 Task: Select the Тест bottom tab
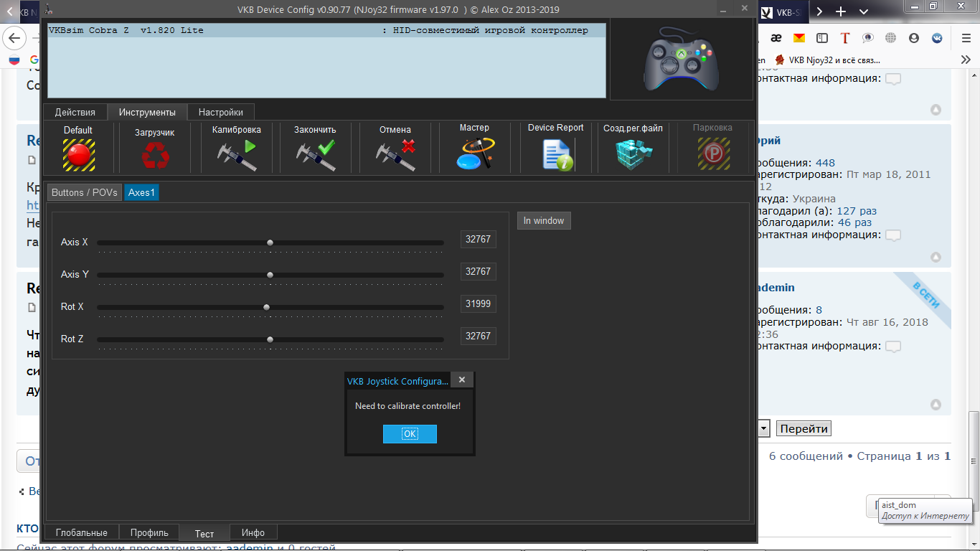(x=204, y=533)
